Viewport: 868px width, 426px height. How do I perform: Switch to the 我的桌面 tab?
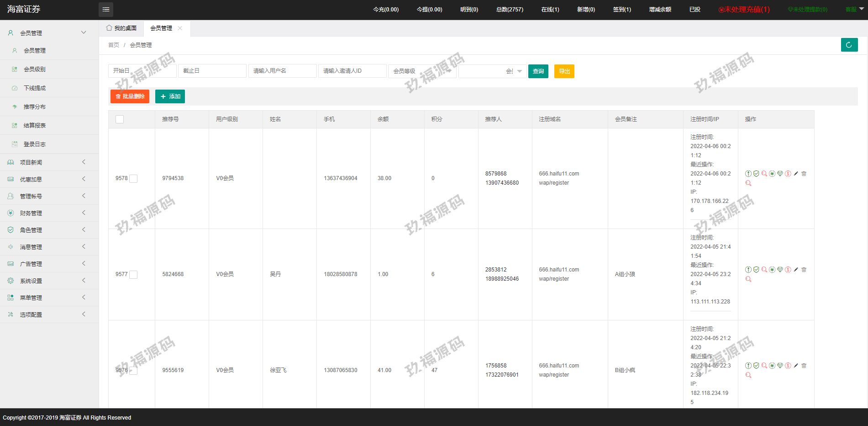[x=122, y=28]
